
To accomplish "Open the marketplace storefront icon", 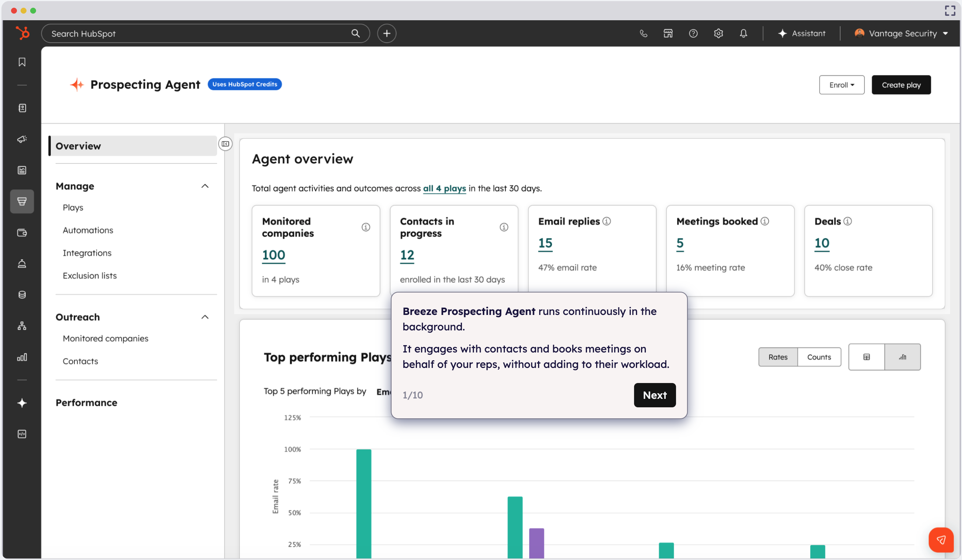I will 668,33.
